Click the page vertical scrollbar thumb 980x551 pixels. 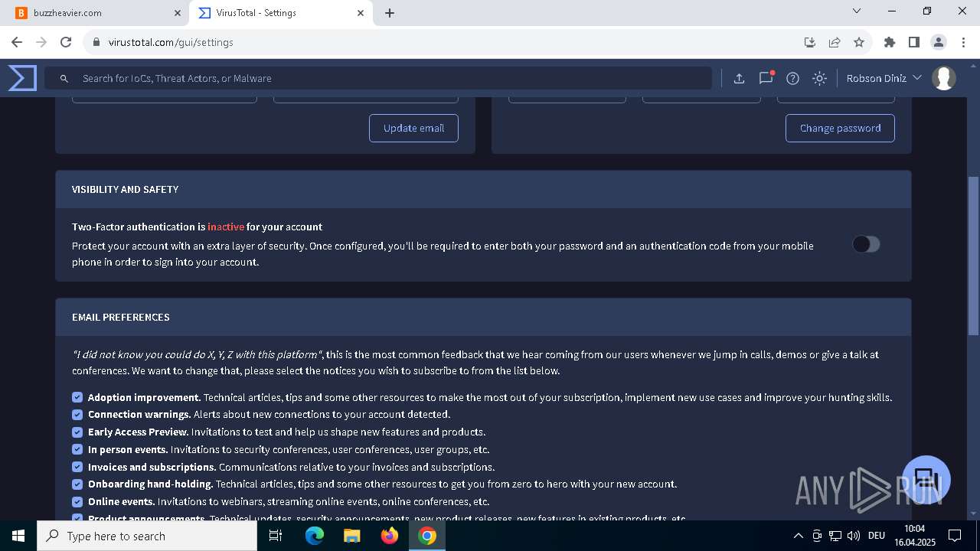(x=973, y=256)
